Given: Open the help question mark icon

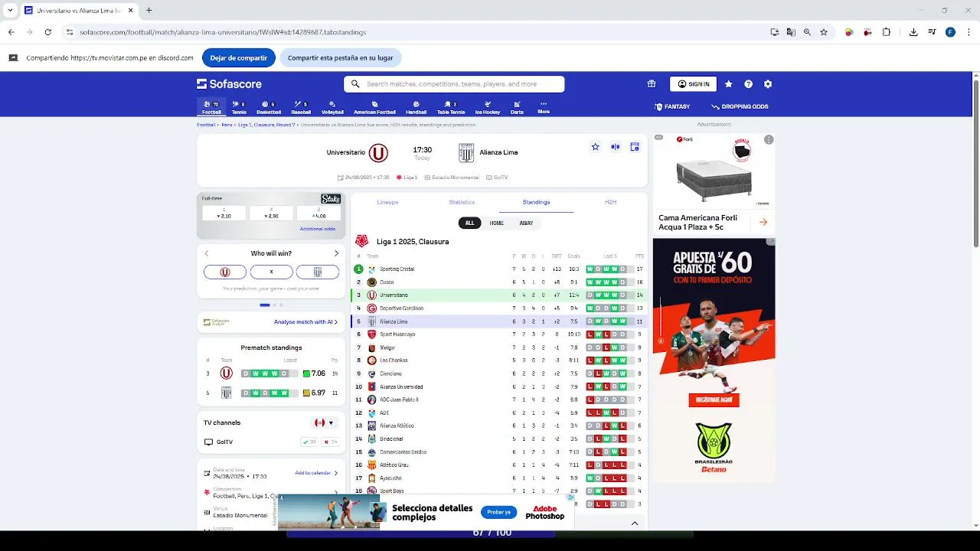Looking at the screenshot, I should (748, 84).
